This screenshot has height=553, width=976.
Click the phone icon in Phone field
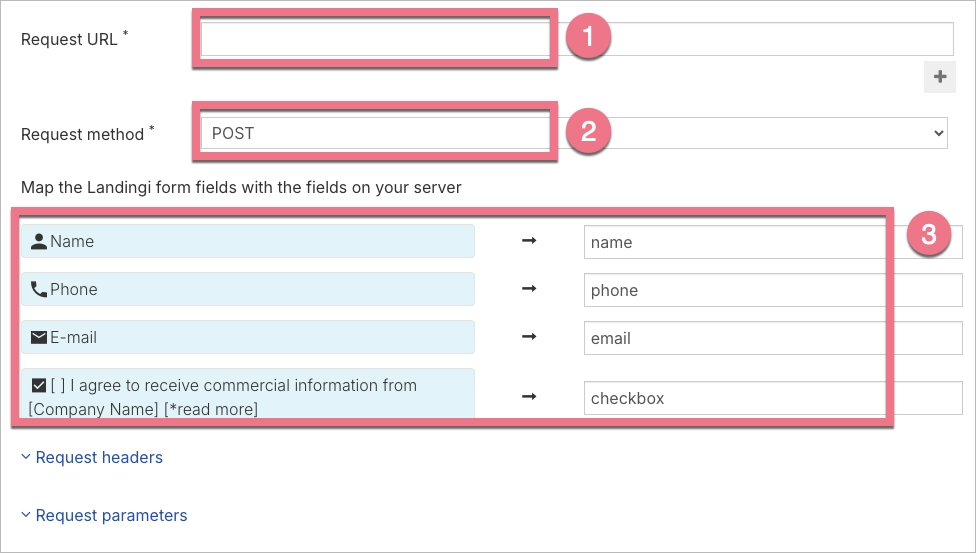pyautogui.click(x=39, y=289)
